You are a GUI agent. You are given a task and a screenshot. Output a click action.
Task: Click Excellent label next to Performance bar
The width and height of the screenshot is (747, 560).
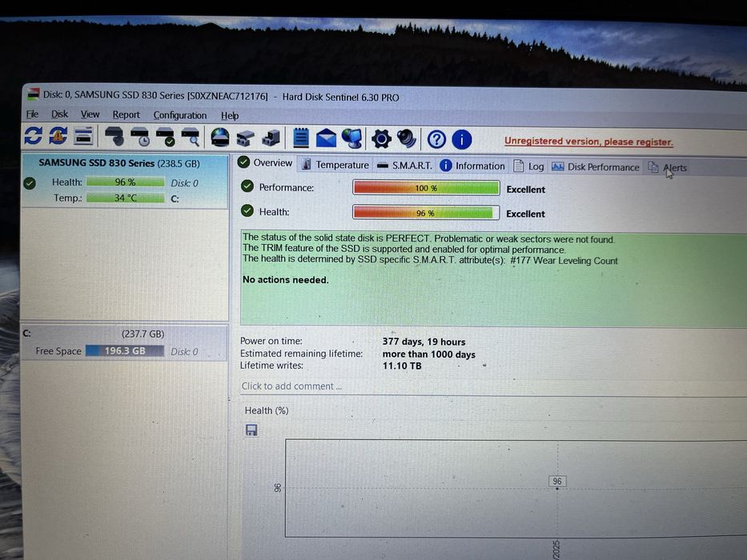(525, 190)
